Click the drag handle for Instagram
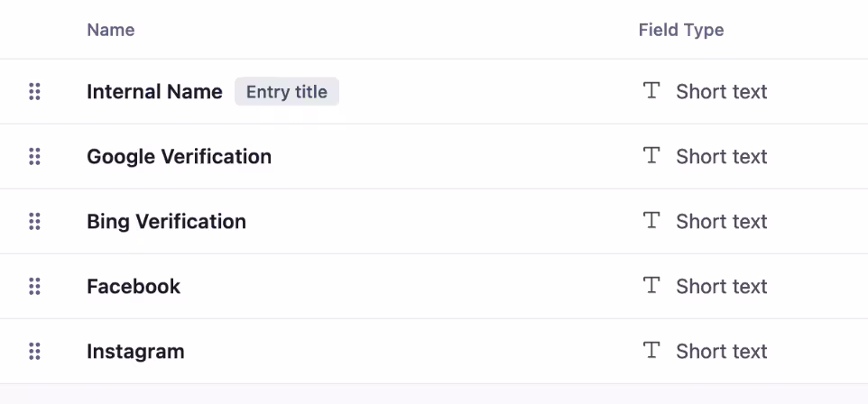 tap(34, 352)
